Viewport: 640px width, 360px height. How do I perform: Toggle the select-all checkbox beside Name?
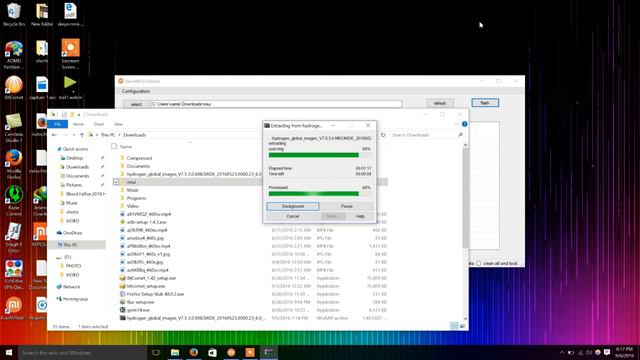click(114, 146)
